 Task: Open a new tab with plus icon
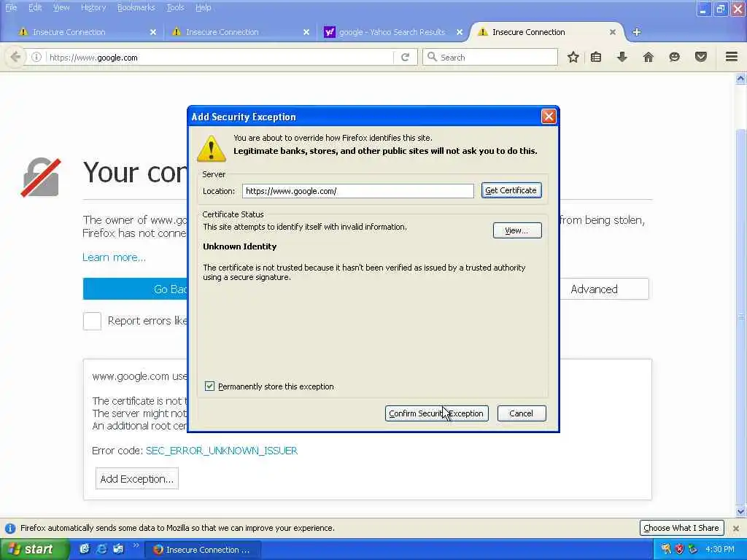click(x=636, y=32)
